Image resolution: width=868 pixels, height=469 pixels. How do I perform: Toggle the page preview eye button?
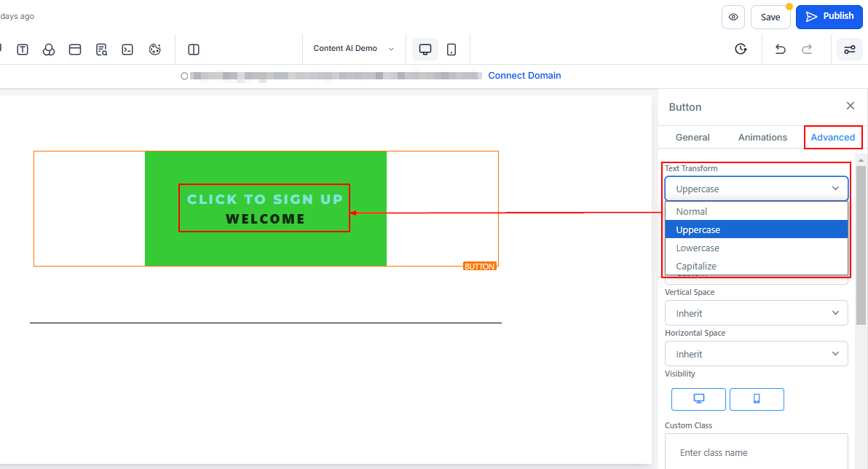pyautogui.click(x=733, y=17)
